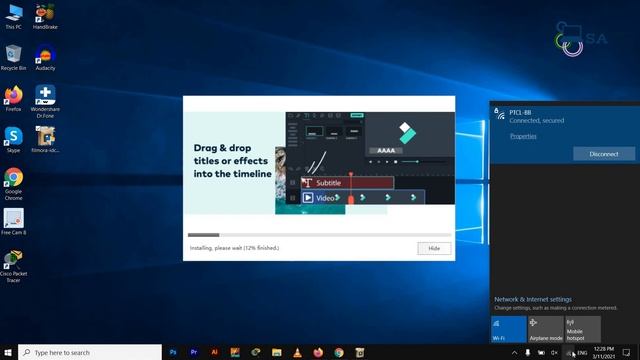Open Properties of PTCL-BB network
This screenshot has width=640, height=360.
(x=523, y=136)
